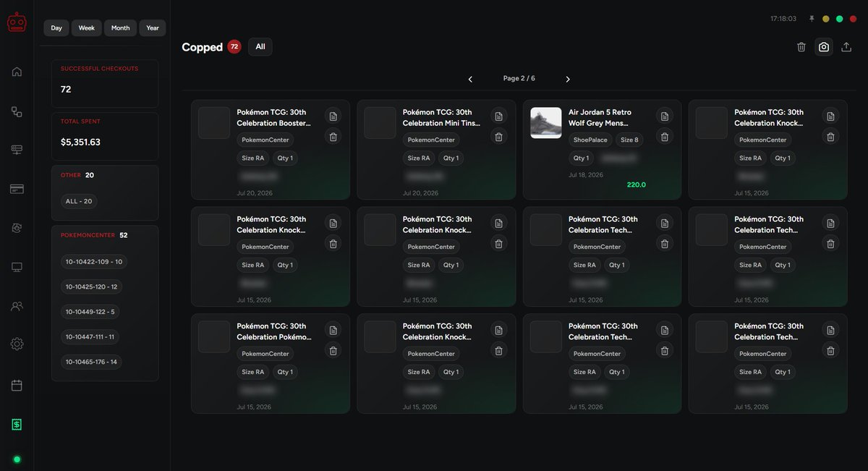868x471 pixels.
Task: Go to previous page arrow
Action: pyautogui.click(x=470, y=79)
